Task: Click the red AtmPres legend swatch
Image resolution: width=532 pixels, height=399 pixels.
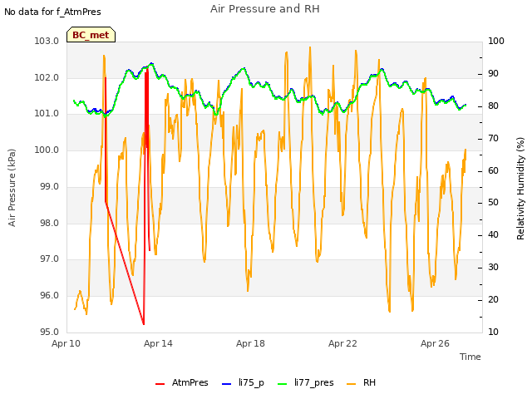Action: pos(160,384)
